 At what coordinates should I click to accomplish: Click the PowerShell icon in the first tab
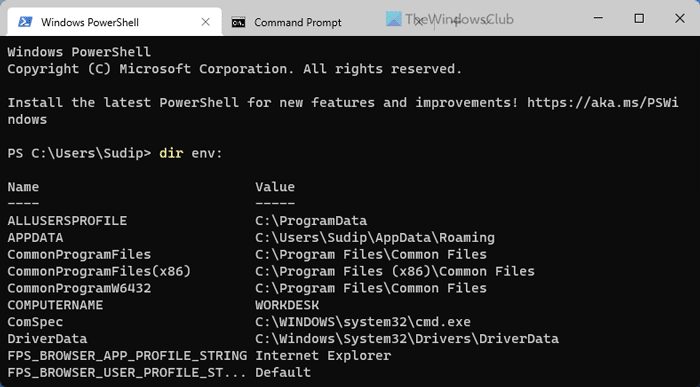[25, 22]
